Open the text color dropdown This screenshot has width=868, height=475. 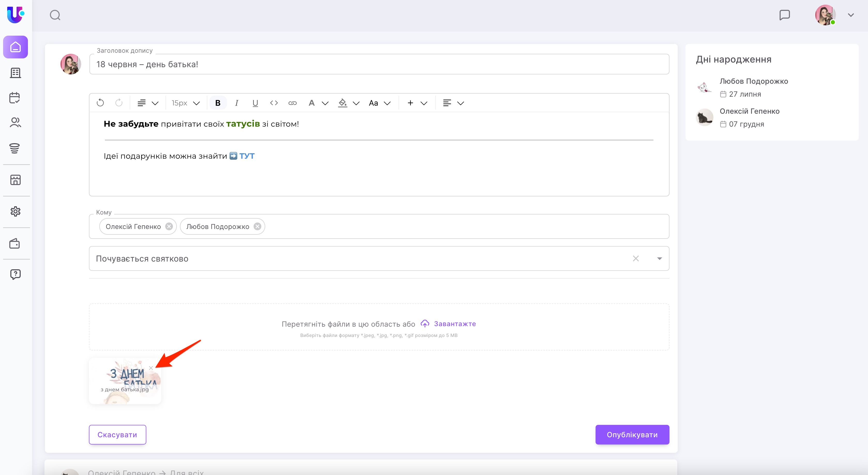325,103
